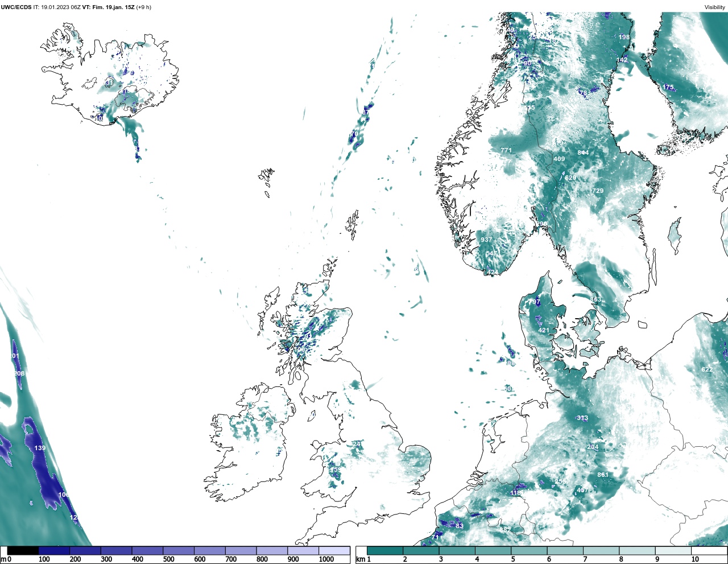Click the 'Fim. 19.jan. 15Z' valid time text
728x564 pixels.
click(x=112, y=7)
